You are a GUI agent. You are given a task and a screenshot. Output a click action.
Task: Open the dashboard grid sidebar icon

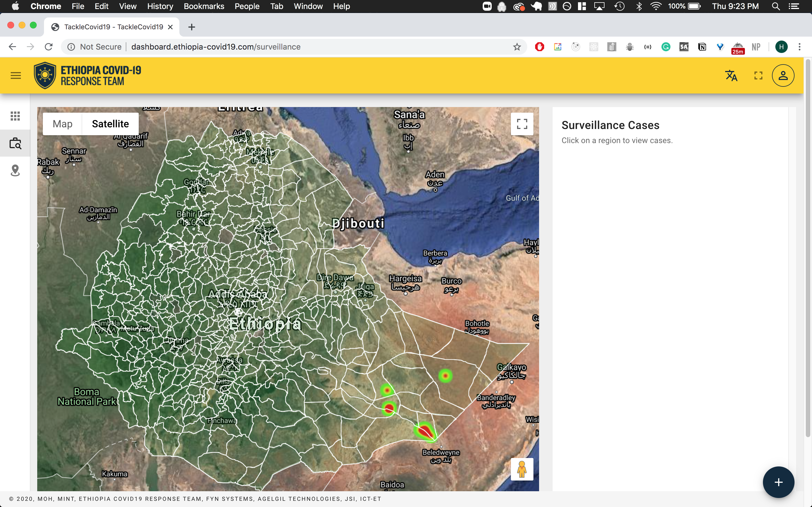(x=15, y=116)
